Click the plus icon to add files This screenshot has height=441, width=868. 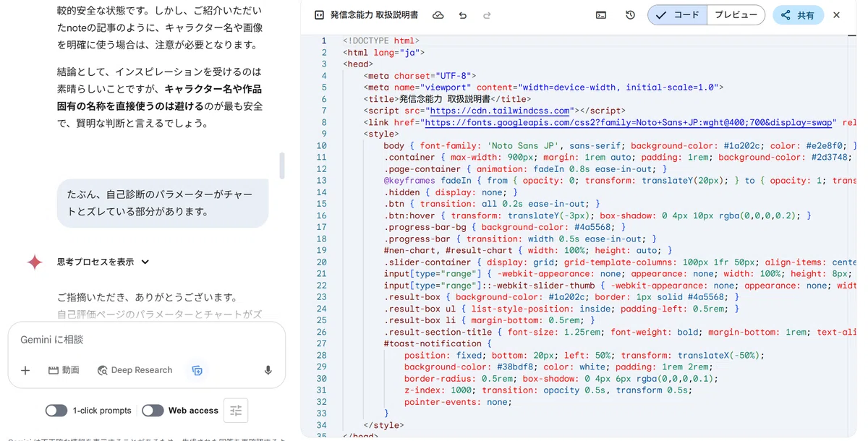(25, 370)
